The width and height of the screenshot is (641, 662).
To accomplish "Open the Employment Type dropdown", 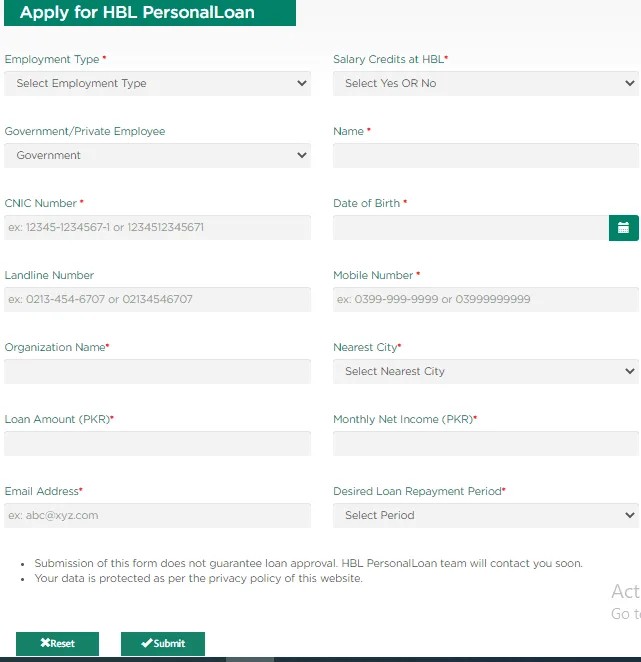I will [x=158, y=84].
